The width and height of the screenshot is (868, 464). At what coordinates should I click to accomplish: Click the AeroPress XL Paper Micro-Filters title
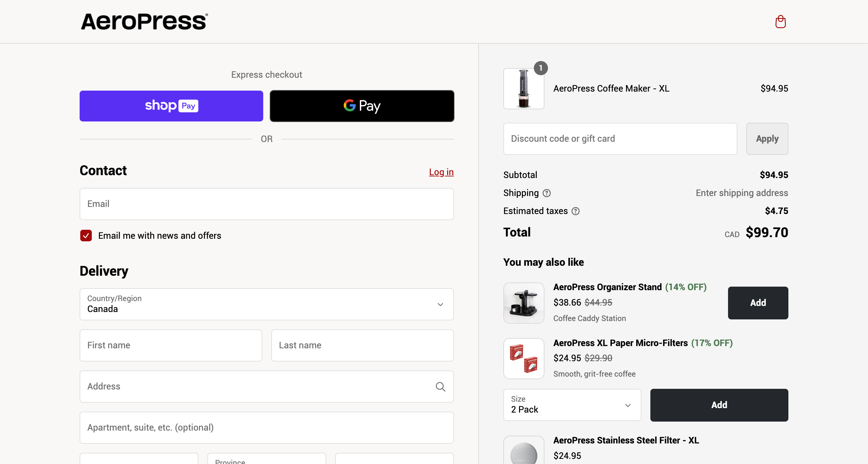(x=620, y=343)
